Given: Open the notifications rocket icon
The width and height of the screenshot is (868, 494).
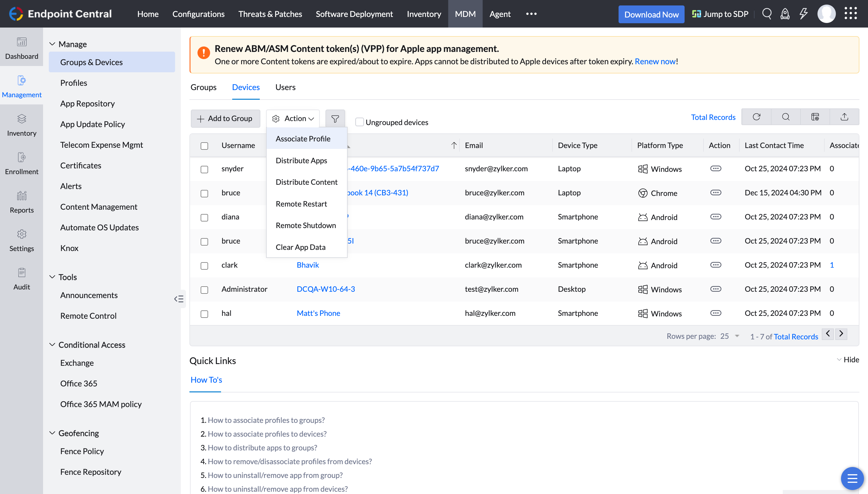Looking at the screenshot, I should 785,14.
